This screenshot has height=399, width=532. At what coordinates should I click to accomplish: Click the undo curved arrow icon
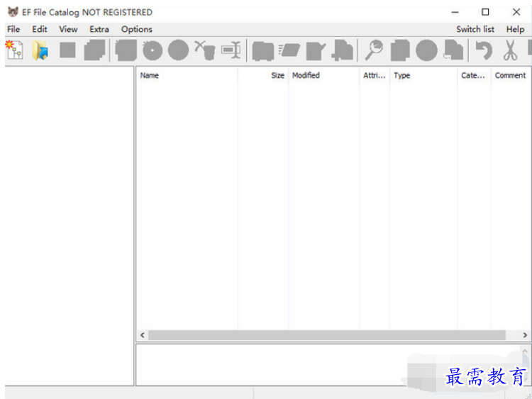click(484, 50)
